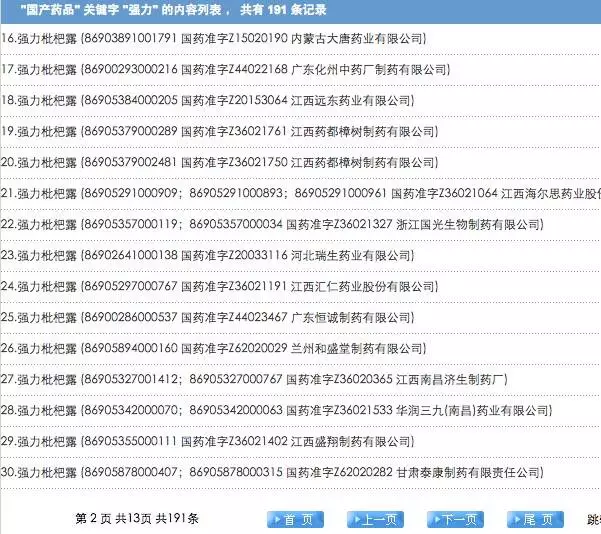The width and height of the screenshot is (601, 534).
Task: Open record 24 强力枇杷露 江西汇仁药业
Action: 219,286
